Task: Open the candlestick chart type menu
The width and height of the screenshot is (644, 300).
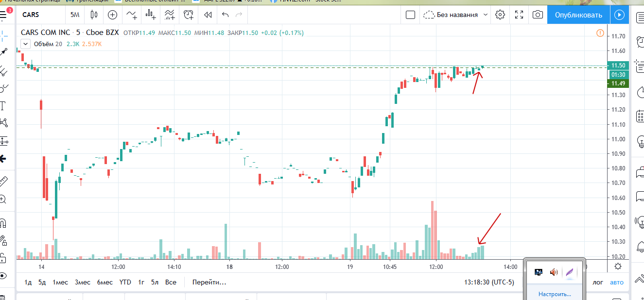Action: [94, 15]
